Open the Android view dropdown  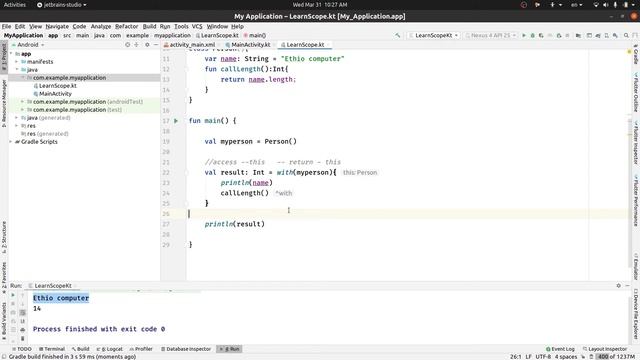[x=28, y=45]
